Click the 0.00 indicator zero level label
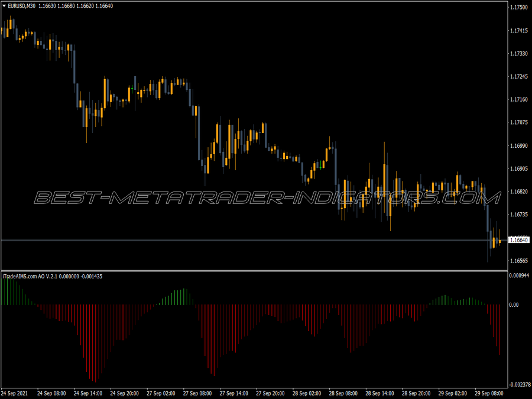 (x=514, y=304)
